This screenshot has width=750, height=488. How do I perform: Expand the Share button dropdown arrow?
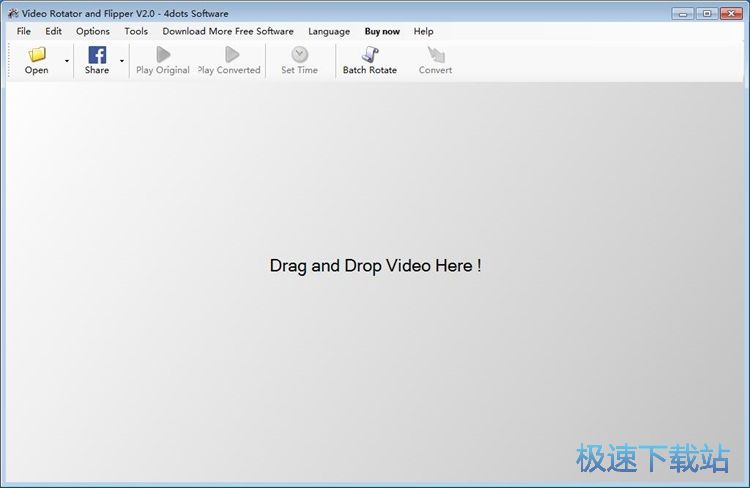point(122,61)
